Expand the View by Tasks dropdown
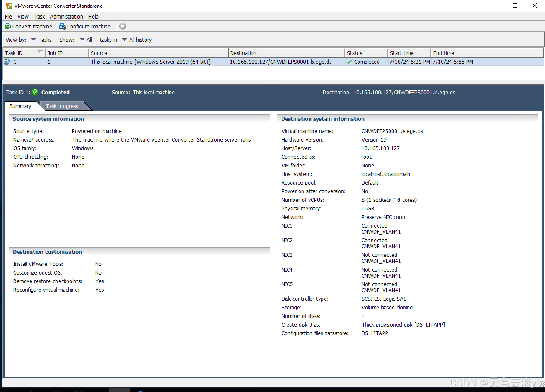This screenshot has width=545, height=392. 41,40
